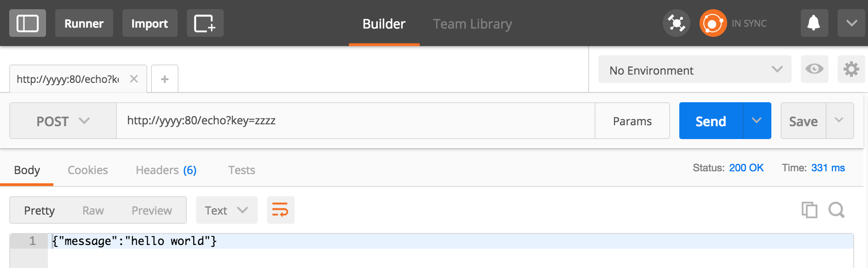Open the Text format dropdown
This screenshot has width=868, height=268.
[226, 210]
